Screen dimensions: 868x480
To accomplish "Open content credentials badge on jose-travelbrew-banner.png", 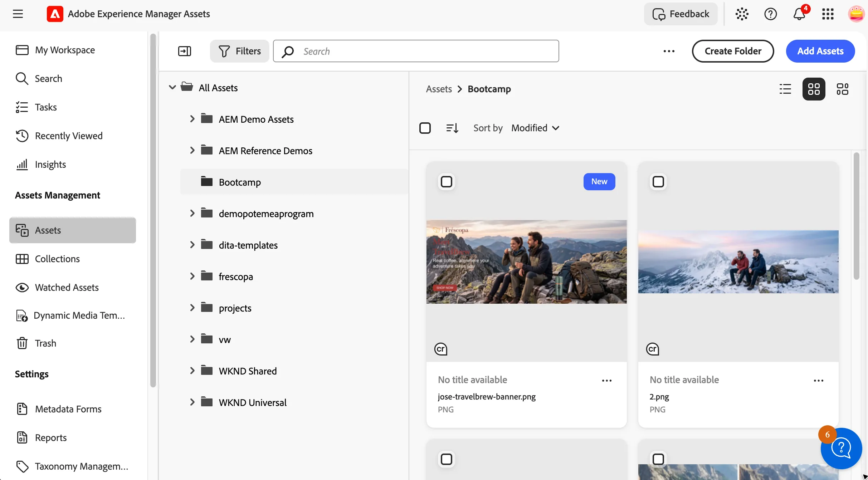I will pyautogui.click(x=441, y=349).
